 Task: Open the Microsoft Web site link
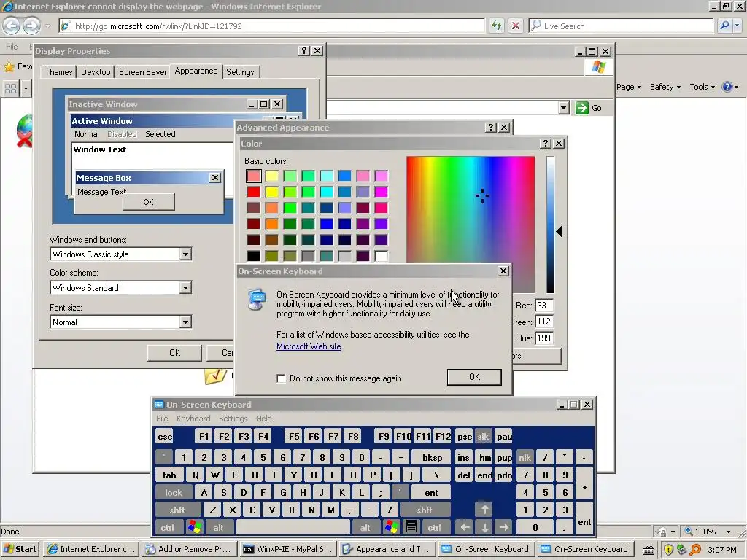coord(309,346)
